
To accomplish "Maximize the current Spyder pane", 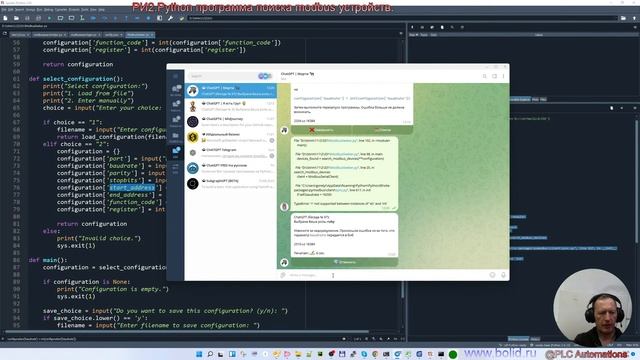I will click(x=160, y=18).
